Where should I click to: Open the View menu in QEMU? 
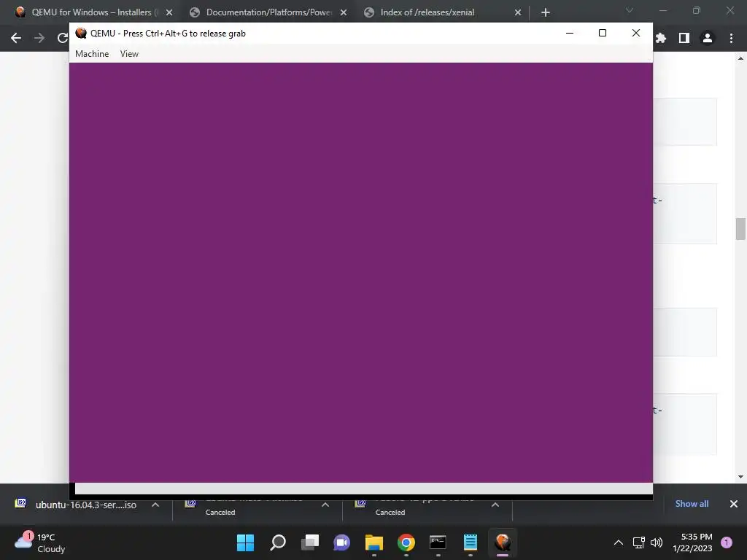pyautogui.click(x=129, y=54)
